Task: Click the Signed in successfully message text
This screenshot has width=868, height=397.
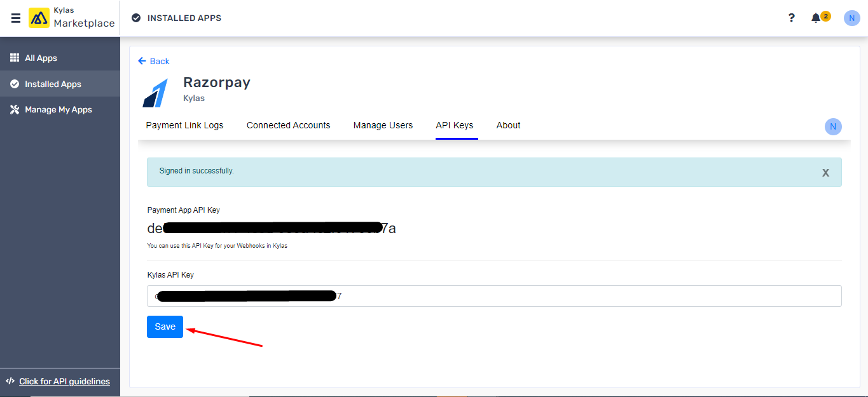Action: 196,171
